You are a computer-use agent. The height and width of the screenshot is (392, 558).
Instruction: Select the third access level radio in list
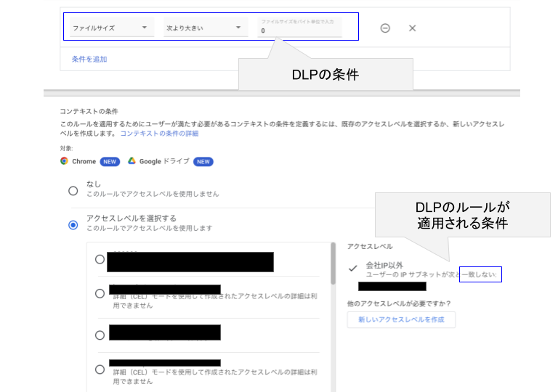coord(100,335)
